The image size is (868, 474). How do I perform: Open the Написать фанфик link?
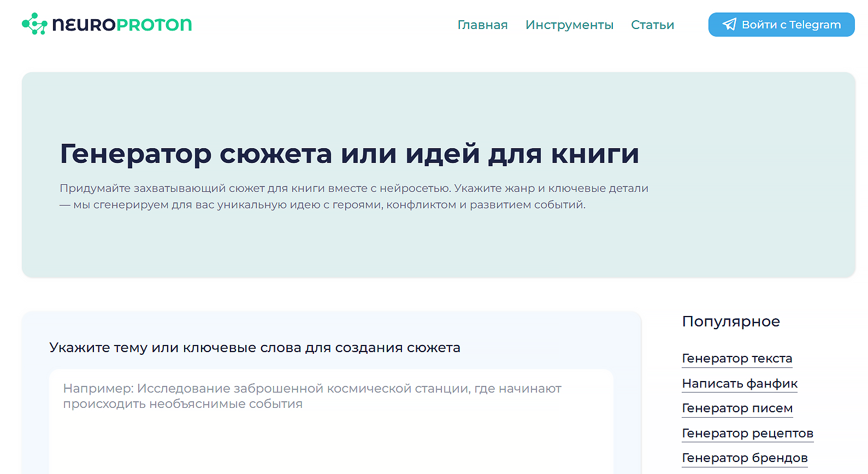[x=740, y=384]
